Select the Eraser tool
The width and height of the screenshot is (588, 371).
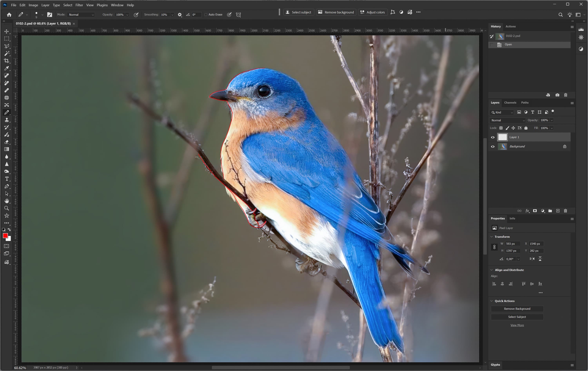point(7,142)
